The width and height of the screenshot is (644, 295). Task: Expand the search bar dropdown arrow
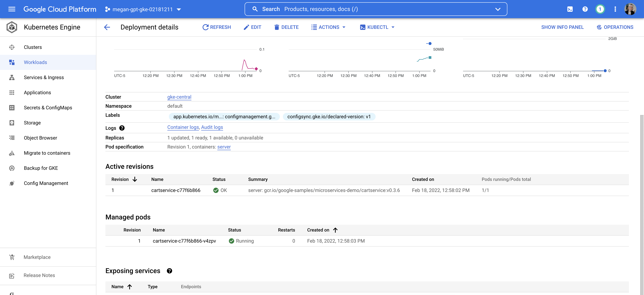(x=498, y=9)
